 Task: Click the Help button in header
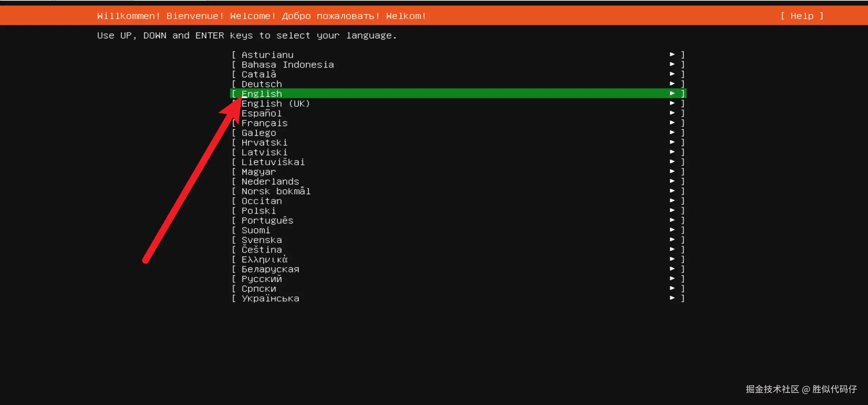pos(802,16)
